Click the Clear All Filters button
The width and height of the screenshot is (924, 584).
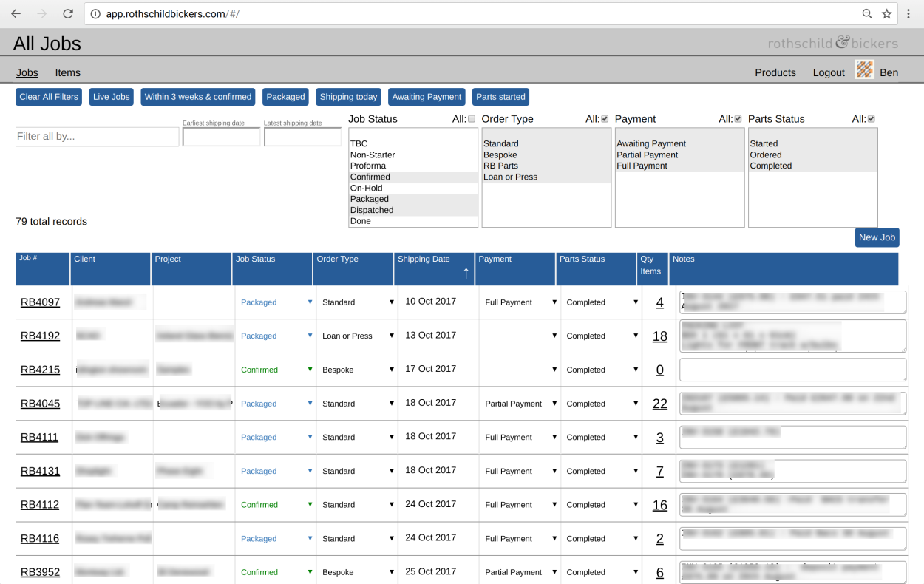(x=49, y=97)
